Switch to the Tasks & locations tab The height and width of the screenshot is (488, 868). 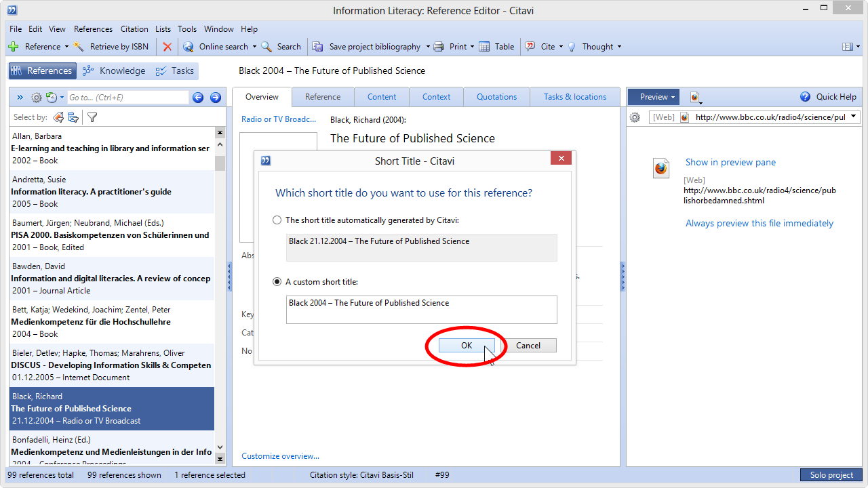point(575,97)
